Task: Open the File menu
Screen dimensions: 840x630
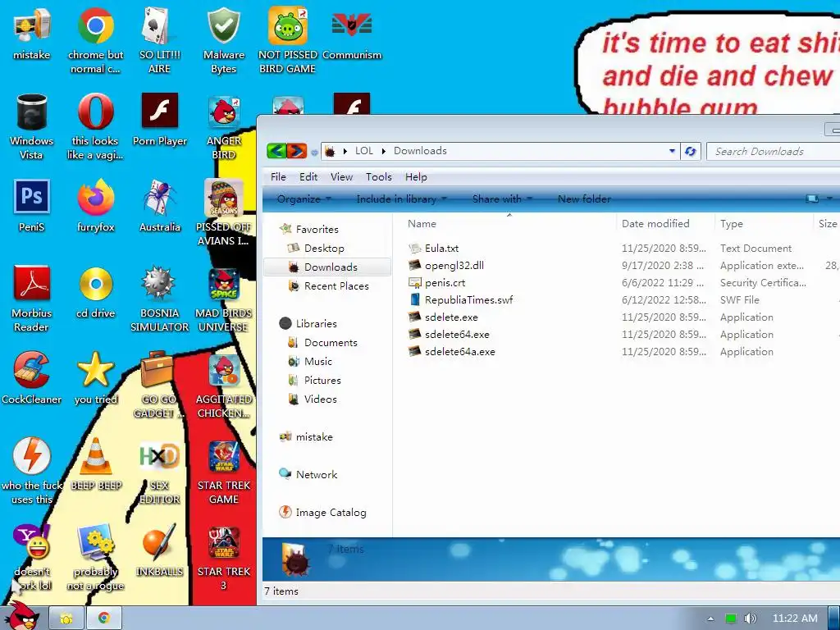Action: 278,177
